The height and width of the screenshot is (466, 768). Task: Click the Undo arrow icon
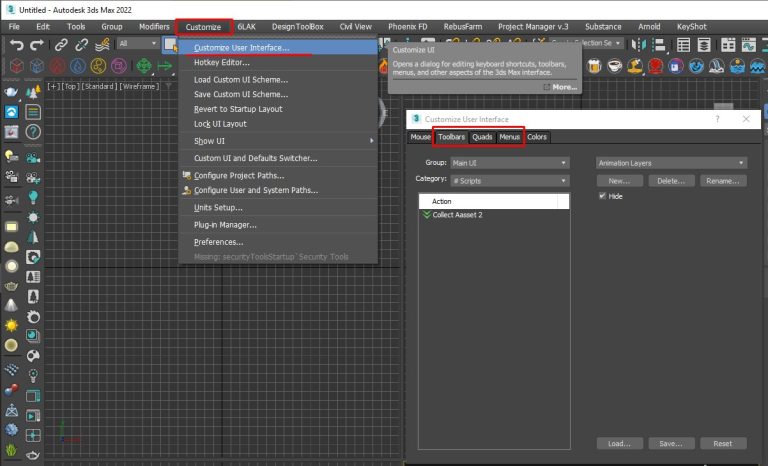(17, 45)
